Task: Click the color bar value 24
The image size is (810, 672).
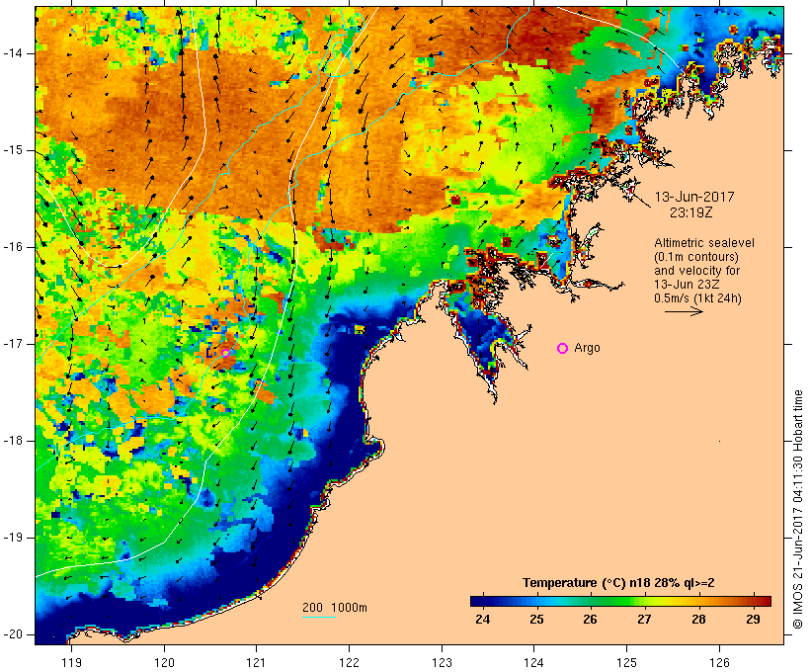Action: click(482, 619)
